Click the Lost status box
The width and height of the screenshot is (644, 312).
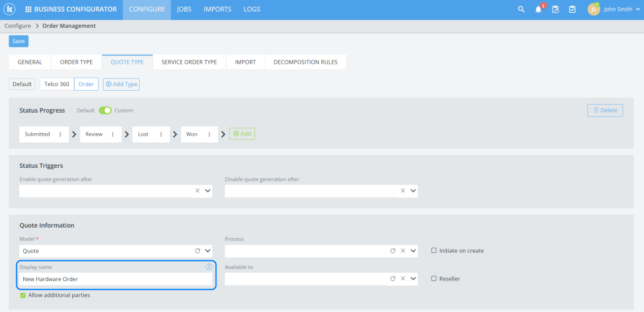click(x=151, y=134)
